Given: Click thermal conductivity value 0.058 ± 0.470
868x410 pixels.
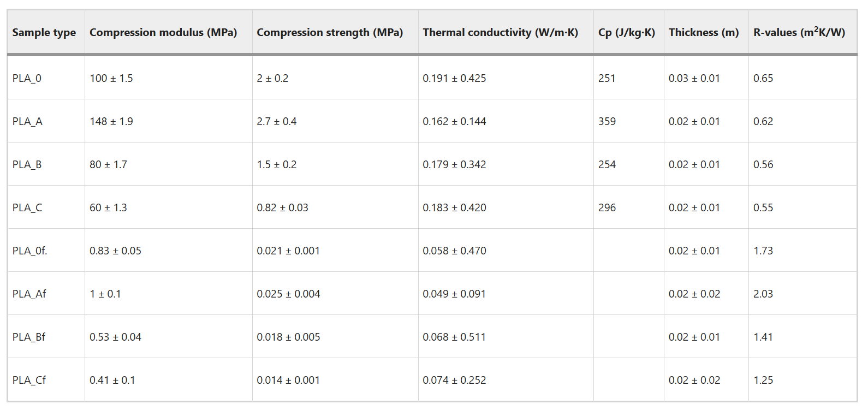Looking at the screenshot, I should pyautogui.click(x=454, y=251).
